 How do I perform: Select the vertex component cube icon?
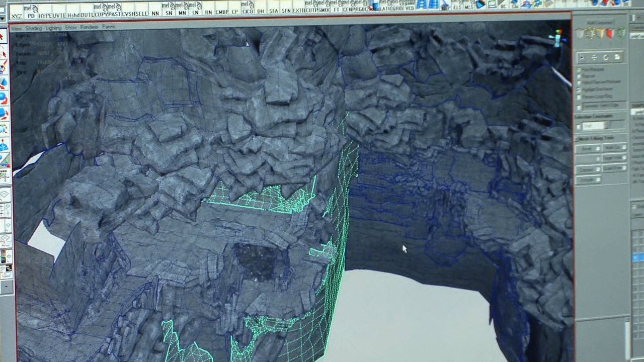[x=589, y=34]
